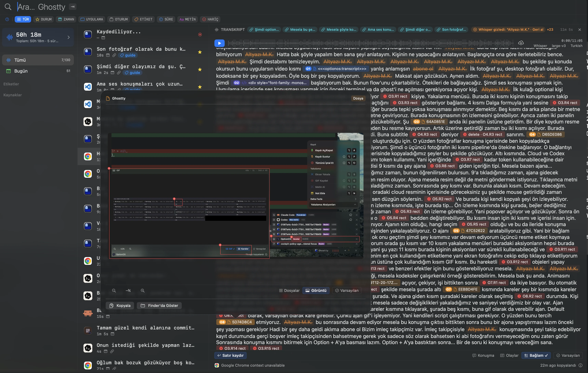Star the 'Son fotoğraf olarak' recording
This screenshot has width=588, height=373.
200,52
